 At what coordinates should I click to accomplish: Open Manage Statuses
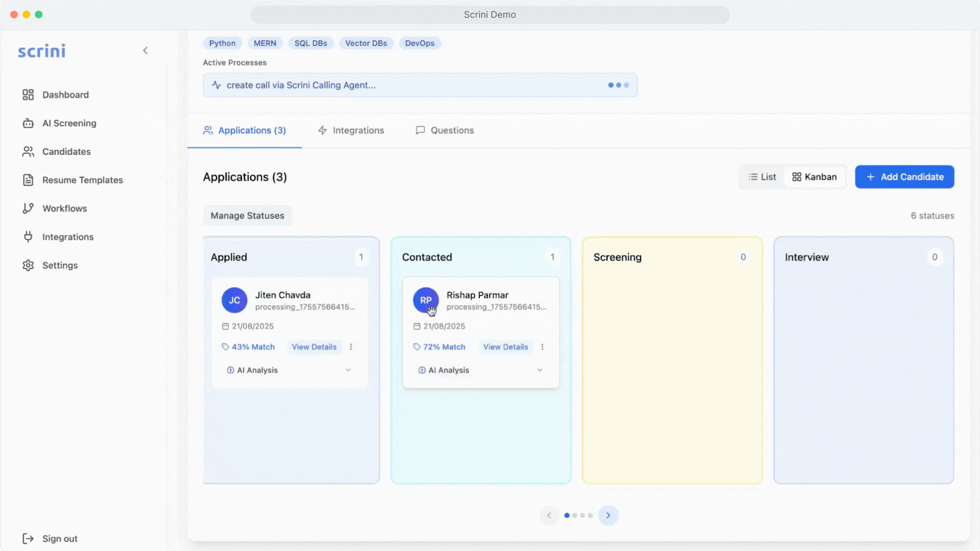coord(247,215)
